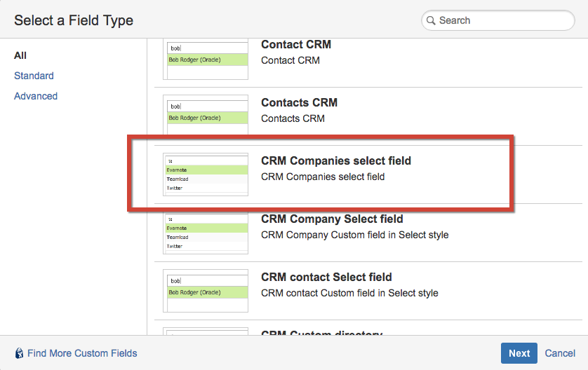Select the Contact CRM title

click(296, 45)
